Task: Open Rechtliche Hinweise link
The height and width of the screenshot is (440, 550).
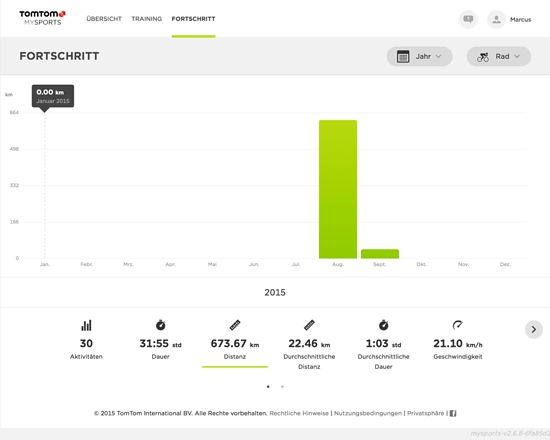Action: tap(299, 413)
